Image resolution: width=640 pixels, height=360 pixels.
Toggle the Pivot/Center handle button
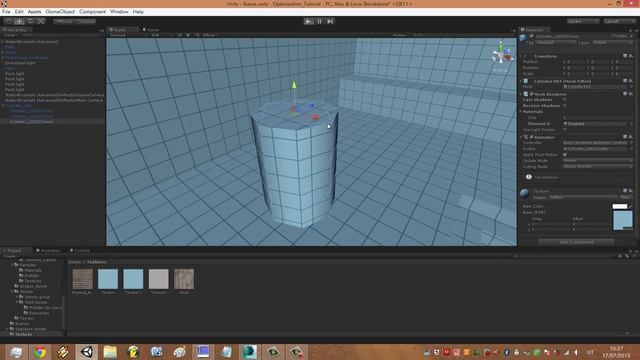[64, 21]
